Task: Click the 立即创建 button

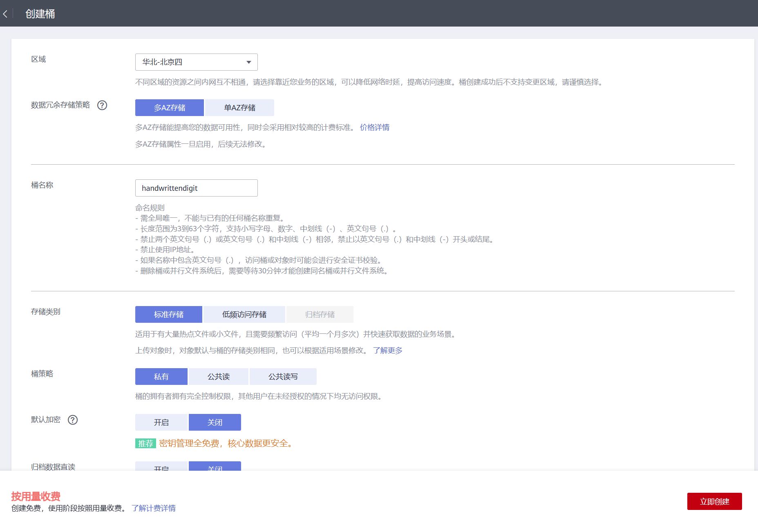Action: 715,502
